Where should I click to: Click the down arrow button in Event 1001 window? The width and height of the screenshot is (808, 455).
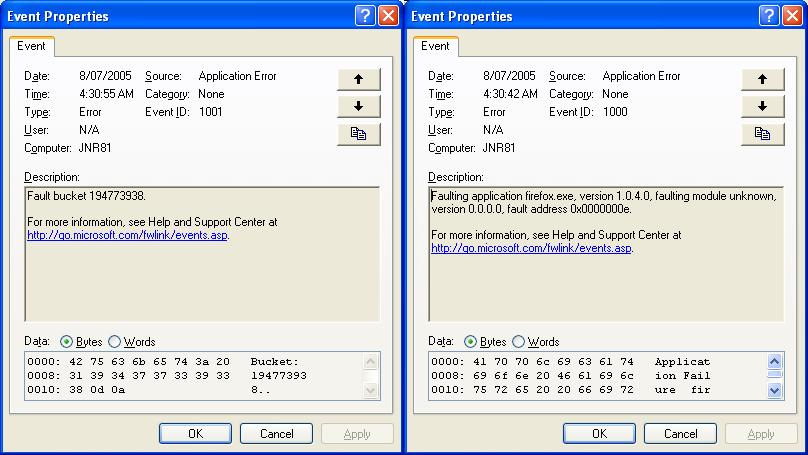click(359, 107)
